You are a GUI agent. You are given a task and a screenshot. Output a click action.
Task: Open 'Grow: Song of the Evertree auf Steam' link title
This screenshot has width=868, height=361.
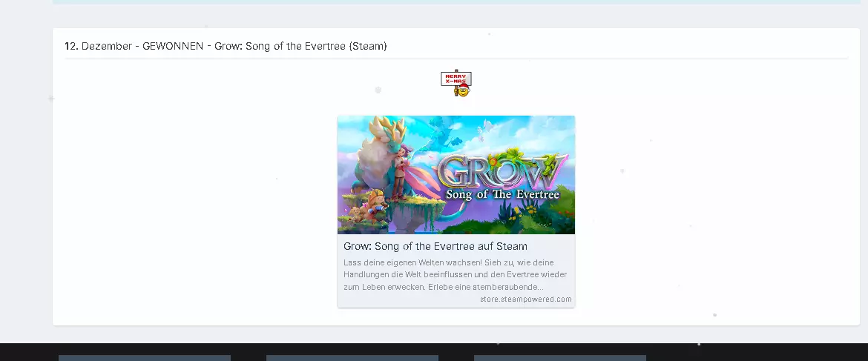[435, 246]
